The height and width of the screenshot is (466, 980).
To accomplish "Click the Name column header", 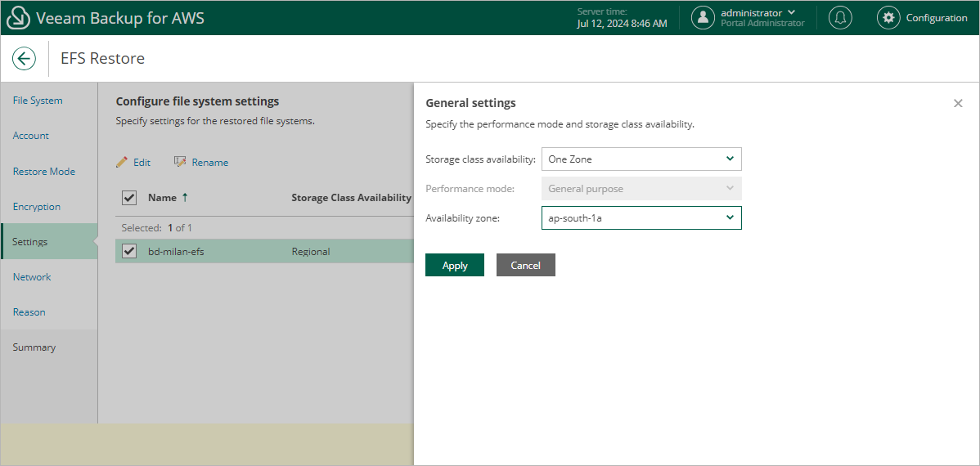I will (x=162, y=197).
